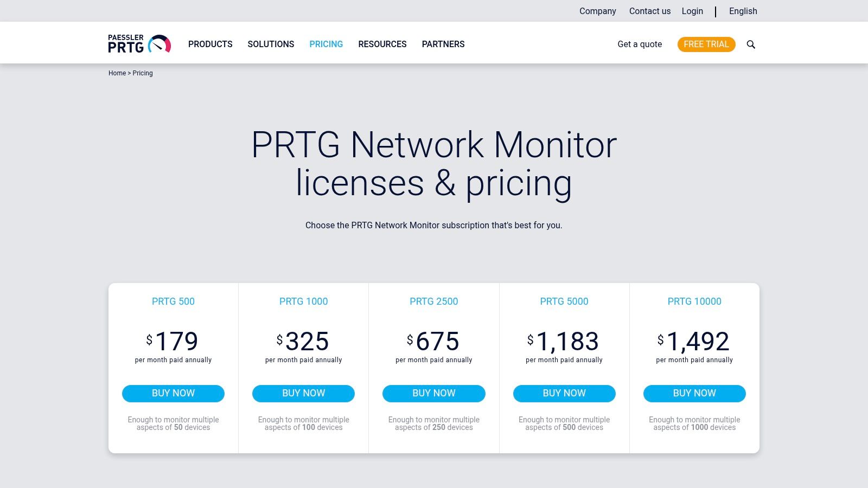This screenshot has height=488, width=868.
Task: Open the Products menu
Action: click(210, 44)
